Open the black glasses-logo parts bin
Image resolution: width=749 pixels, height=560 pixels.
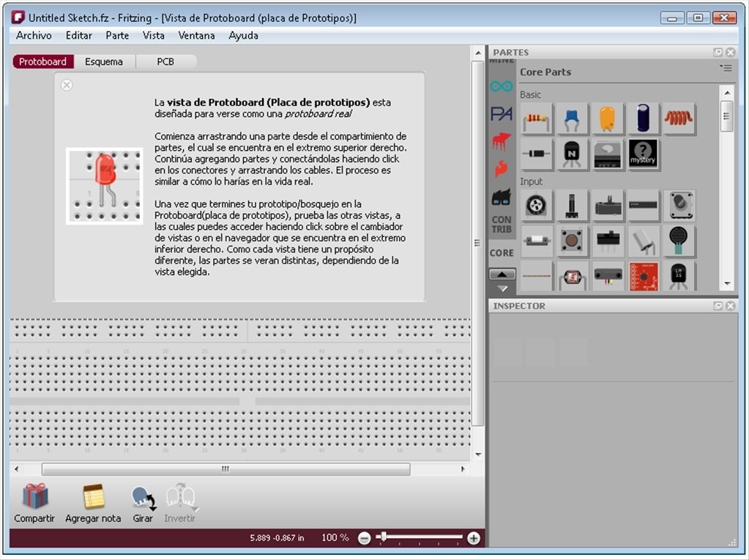501,197
